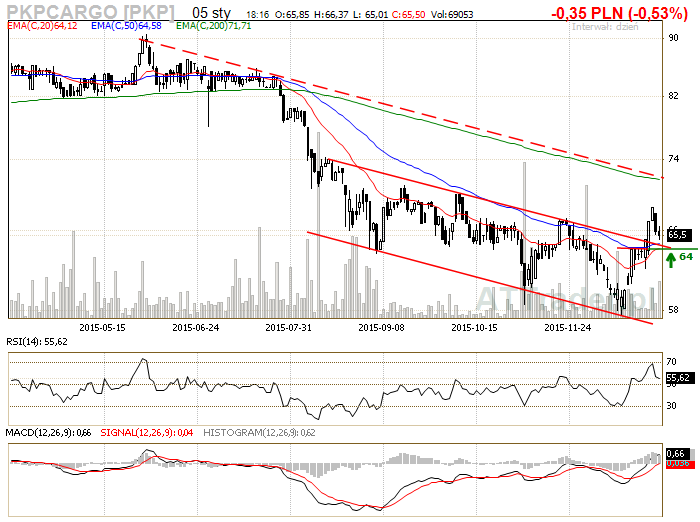Click the date axis label 2015-09-08
700x522 pixels.
click(x=381, y=328)
